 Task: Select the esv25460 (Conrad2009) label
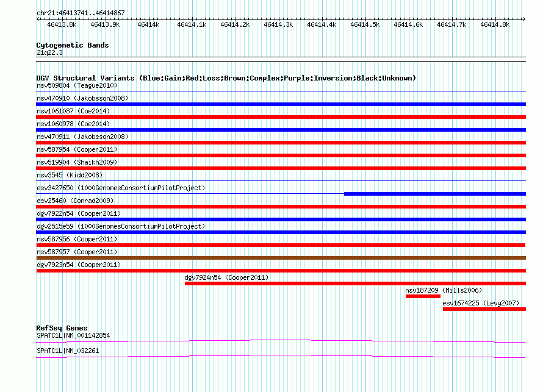pos(75,201)
